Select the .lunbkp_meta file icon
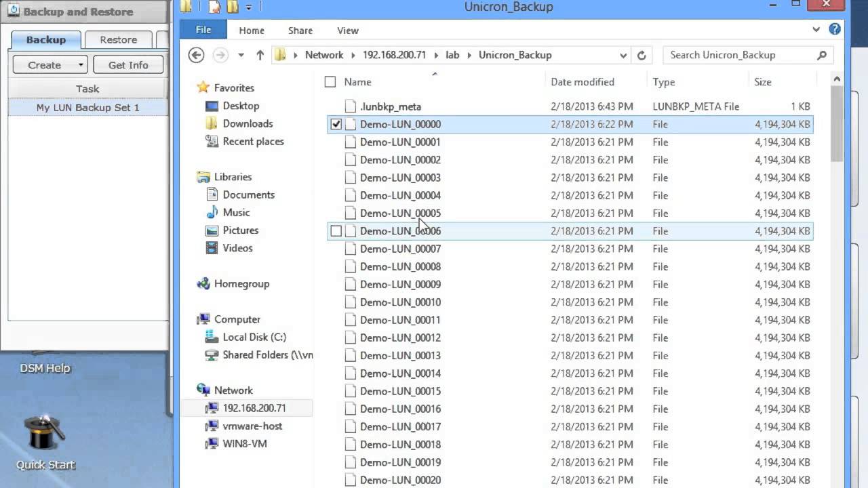Image resolution: width=868 pixels, height=488 pixels. click(x=350, y=106)
